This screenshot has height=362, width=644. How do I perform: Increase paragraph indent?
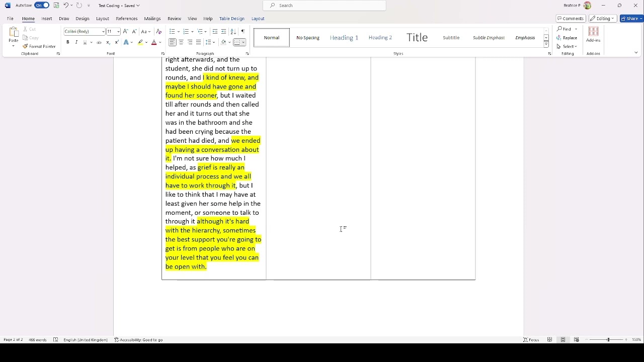224,32
